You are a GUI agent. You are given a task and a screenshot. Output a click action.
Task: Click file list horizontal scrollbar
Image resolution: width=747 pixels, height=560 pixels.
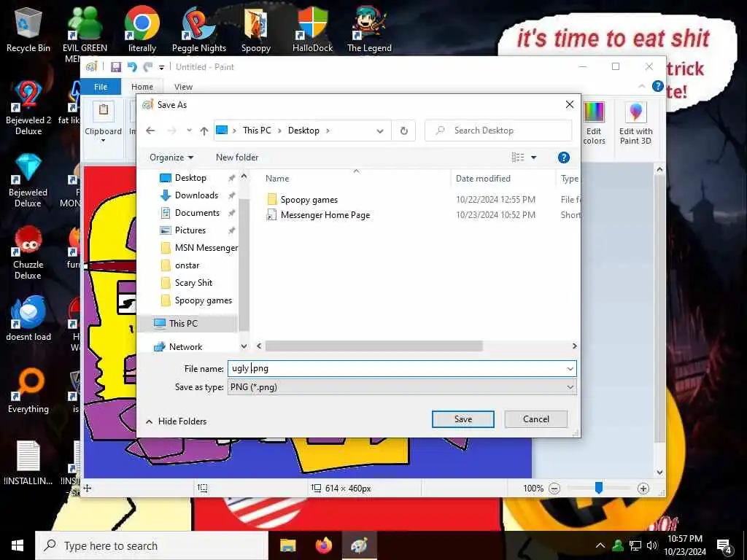coord(374,346)
